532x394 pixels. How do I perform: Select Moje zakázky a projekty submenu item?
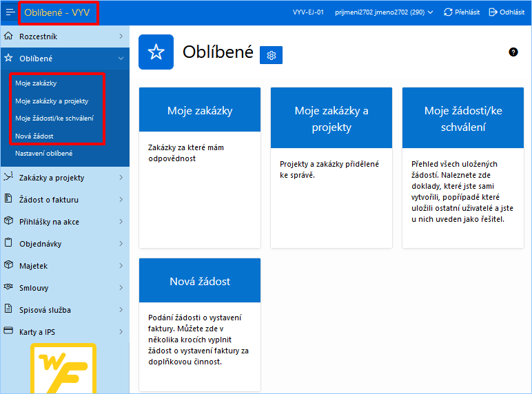tap(52, 101)
